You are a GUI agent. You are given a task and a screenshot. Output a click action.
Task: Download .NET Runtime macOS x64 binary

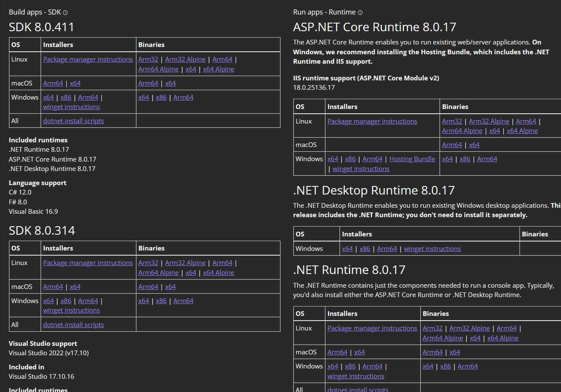[x=455, y=352]
